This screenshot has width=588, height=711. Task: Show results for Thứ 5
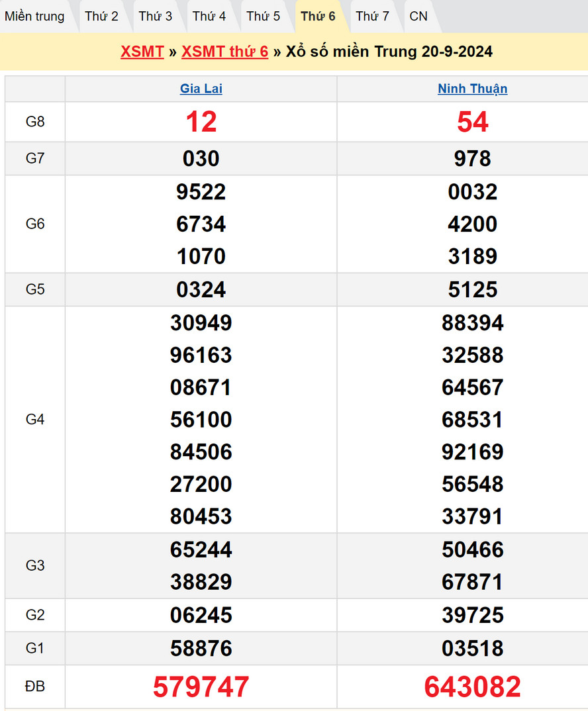click(x=263, y=17)
